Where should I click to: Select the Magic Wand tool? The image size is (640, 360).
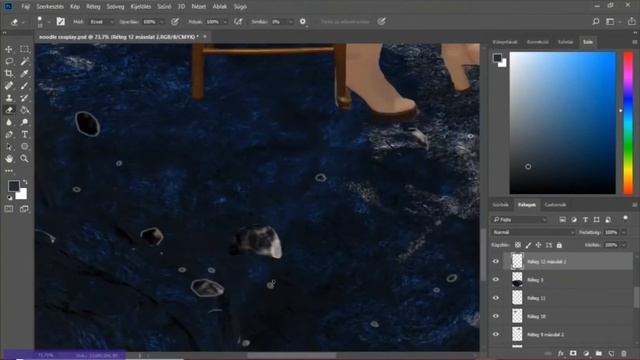click(24, 61)
